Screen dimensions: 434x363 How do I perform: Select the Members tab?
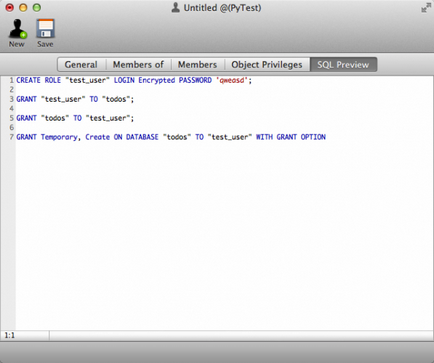pyautogui.click(x=197, y=64)
